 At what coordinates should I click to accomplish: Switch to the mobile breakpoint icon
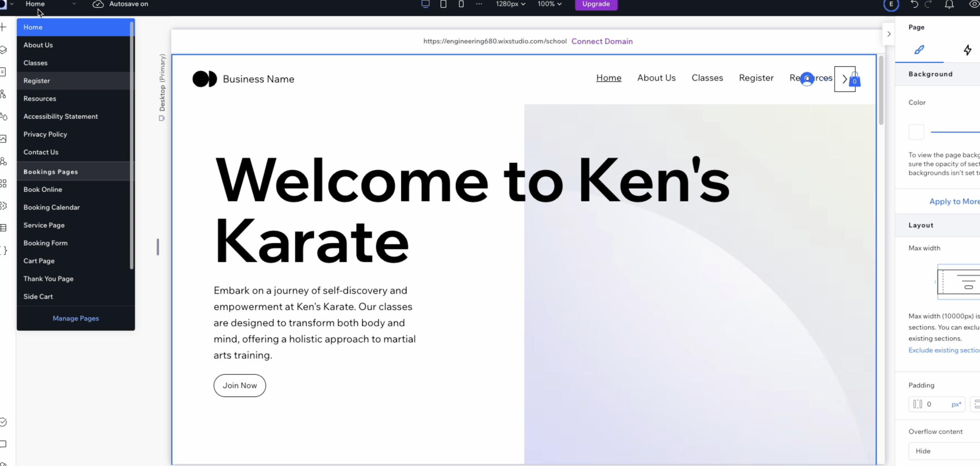pos(461,4)
